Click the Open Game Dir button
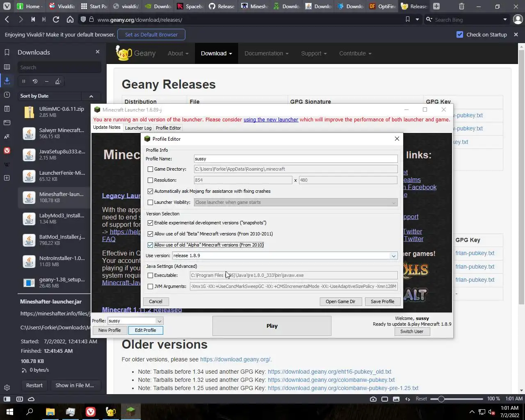 click(x=340, y=301)
